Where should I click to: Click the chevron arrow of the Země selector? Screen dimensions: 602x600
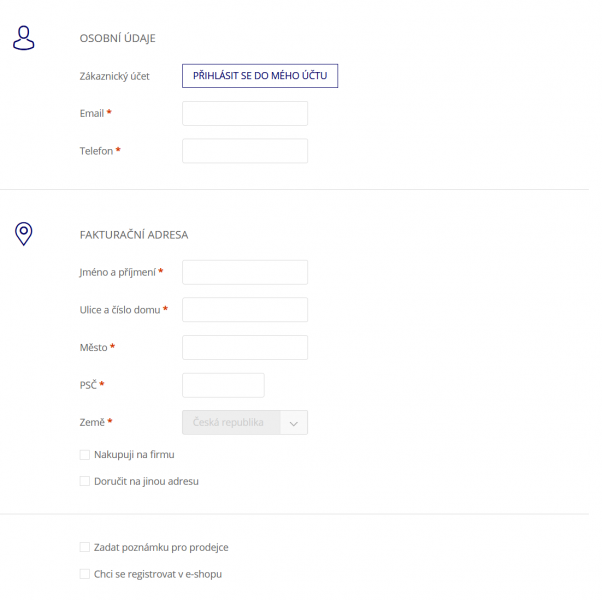click(x=294, y=423)
